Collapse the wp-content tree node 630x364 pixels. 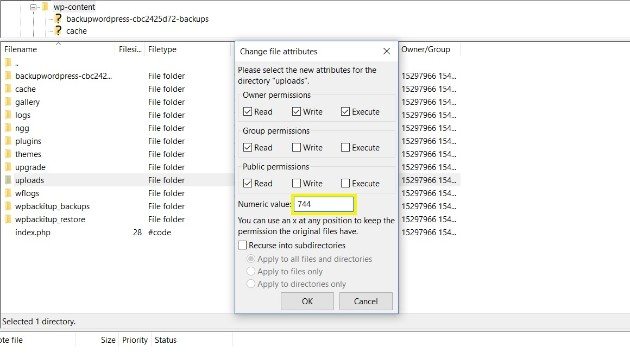[x=34, y=7]
